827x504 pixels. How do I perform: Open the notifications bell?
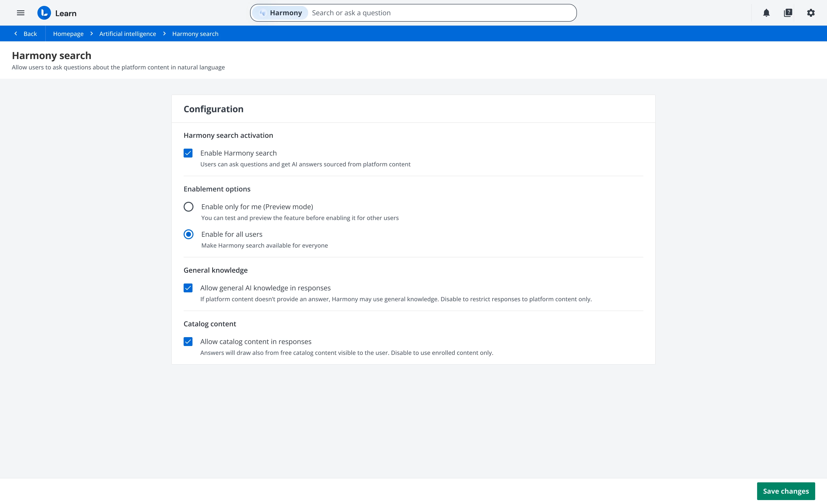point(766,13)
